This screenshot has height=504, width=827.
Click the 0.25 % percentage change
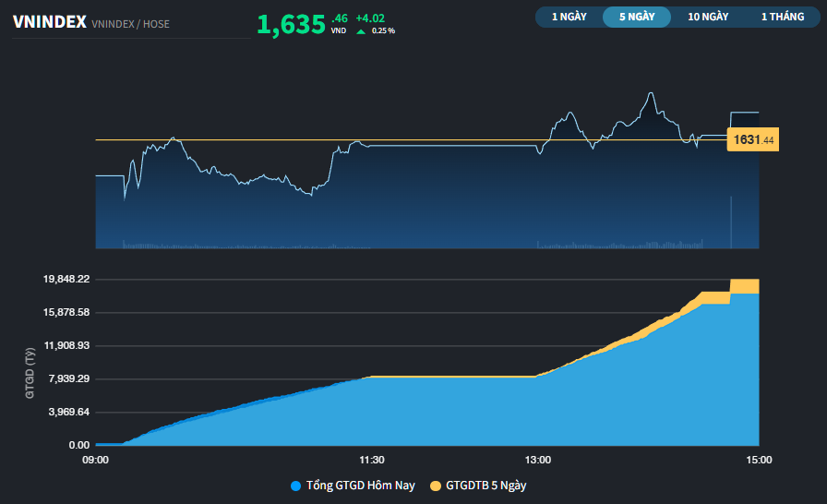[383, 30]
